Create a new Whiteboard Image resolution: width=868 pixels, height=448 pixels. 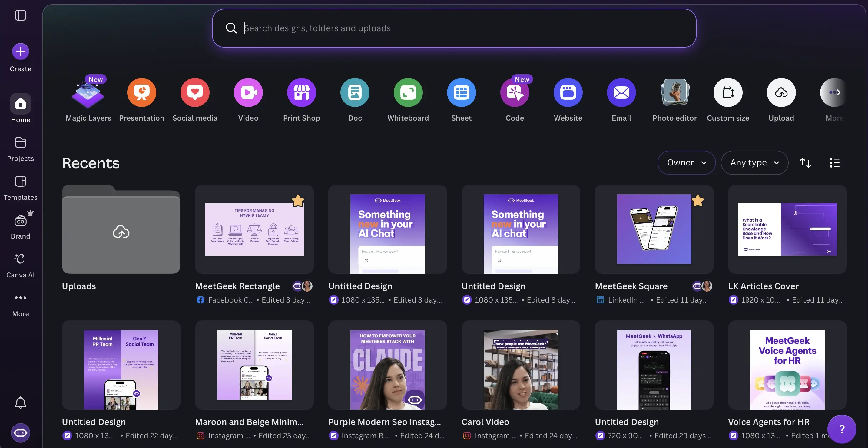click(x=408, y=99)
